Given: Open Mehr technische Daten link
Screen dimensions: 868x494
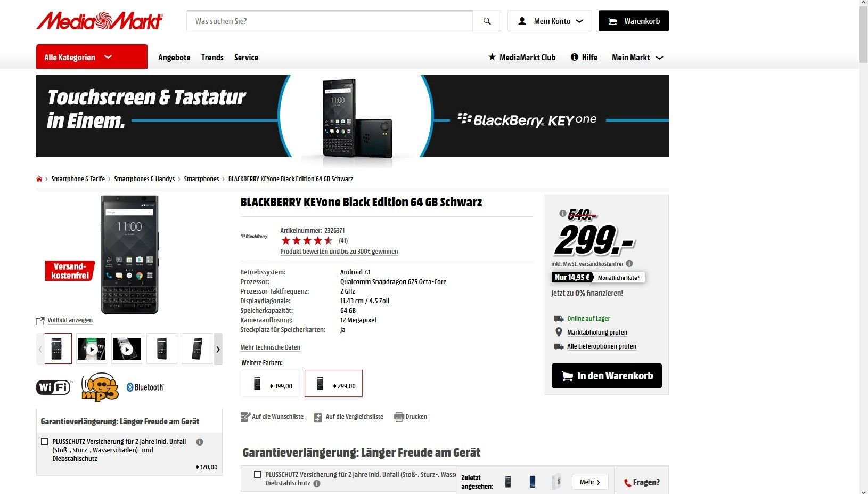Looking at the screenshot, I should tap(270, 347).
